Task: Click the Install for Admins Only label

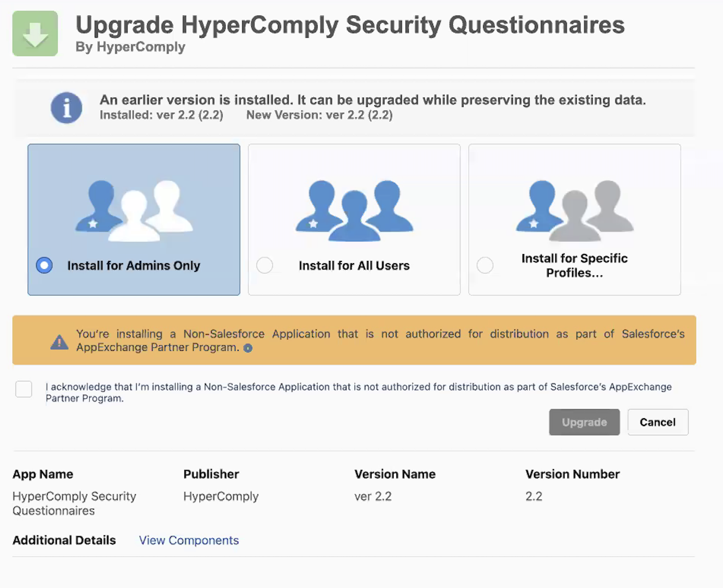Action: coord(133,266)
